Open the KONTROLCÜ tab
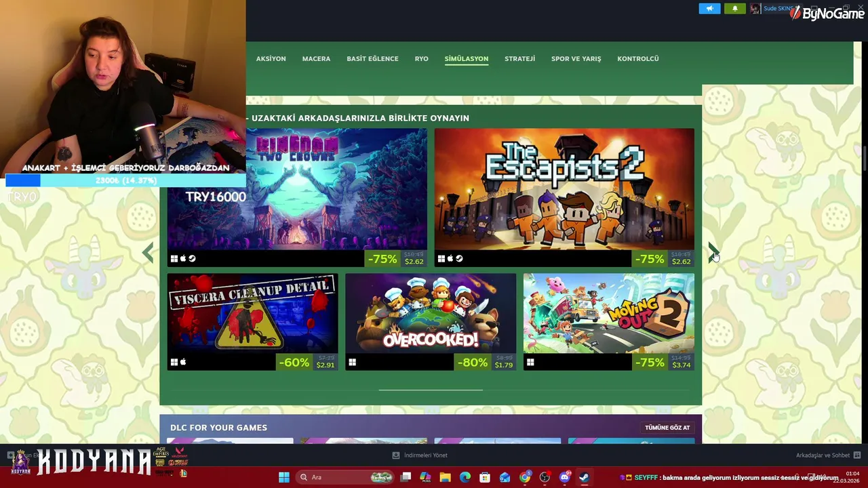The image size is (868, 488). [x=637, y=59]
